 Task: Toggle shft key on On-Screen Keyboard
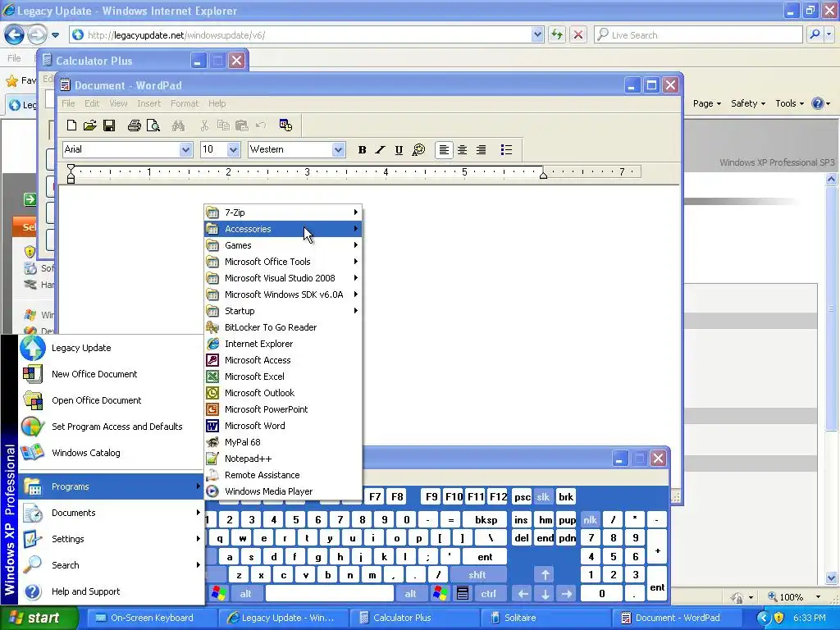pos(477,575)
